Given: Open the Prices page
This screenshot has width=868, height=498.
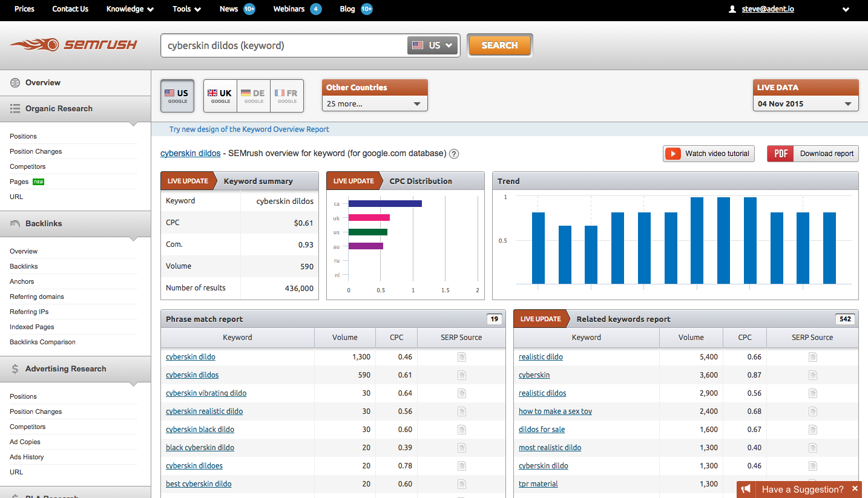Looking at the screenshot, I should [24, 9].
